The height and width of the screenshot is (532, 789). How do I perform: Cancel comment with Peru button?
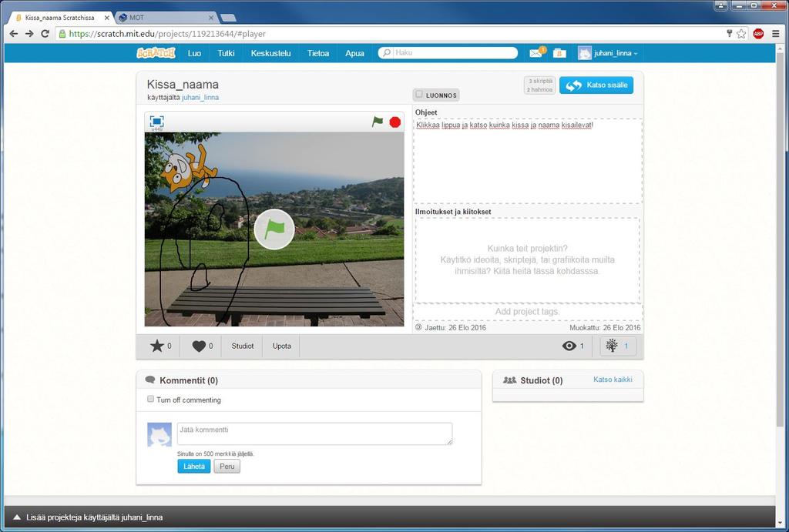point(227,466)
